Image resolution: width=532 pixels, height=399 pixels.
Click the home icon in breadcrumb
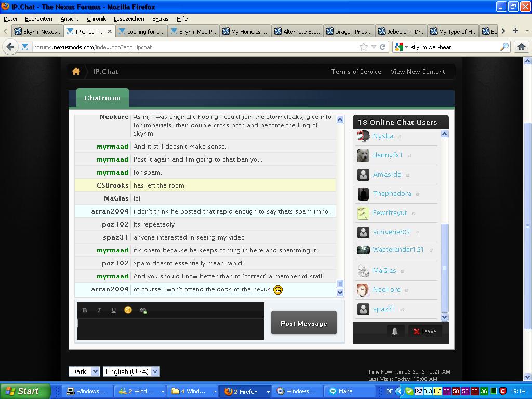(x=76, y=71)
